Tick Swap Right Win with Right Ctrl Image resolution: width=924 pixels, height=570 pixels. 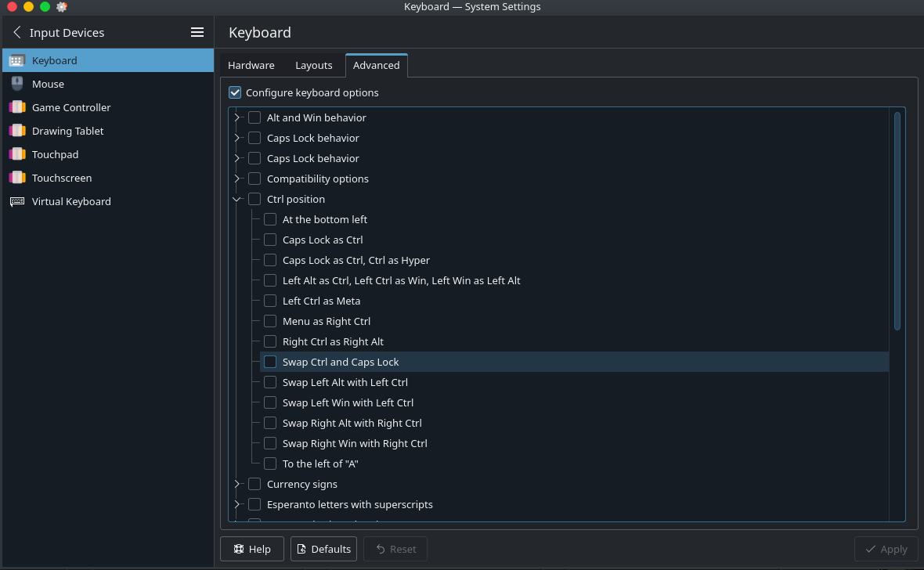pyautogui.click(x=270, y=443)
